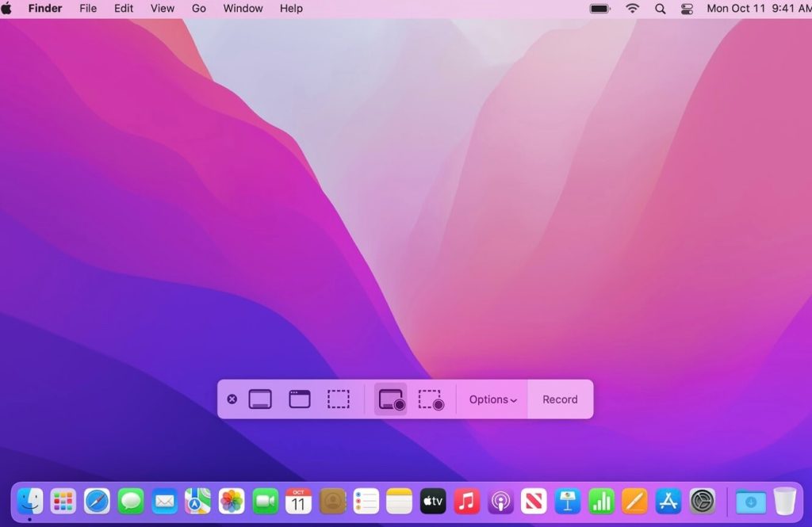Image resolution: width=812 pixels, height=527 pixels.
Task: Open Notes from the Dock
Action: tap(400, 501)
